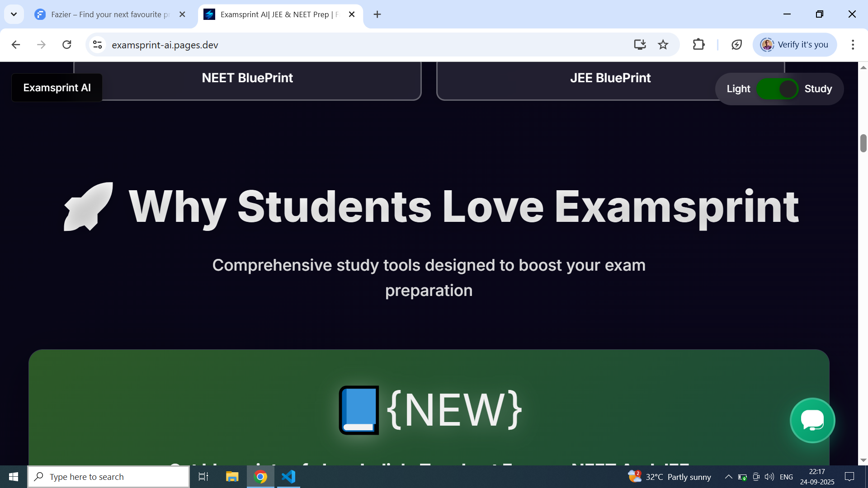Viewport: 868px width, 488px height.
Task: Reload the current page
Action: [x=67, y=45]
